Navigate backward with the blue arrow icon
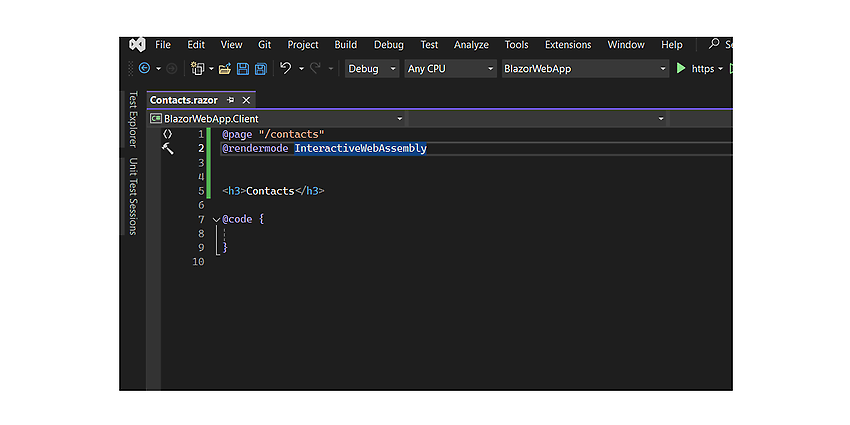Screen dimensions: 850x425 tap(144, 68)
